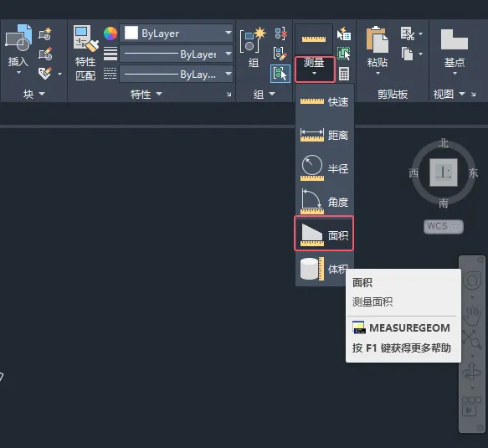Select the 角度 angle measurement tool
Screen dimensions: 488x448
(x=324, y=202)
